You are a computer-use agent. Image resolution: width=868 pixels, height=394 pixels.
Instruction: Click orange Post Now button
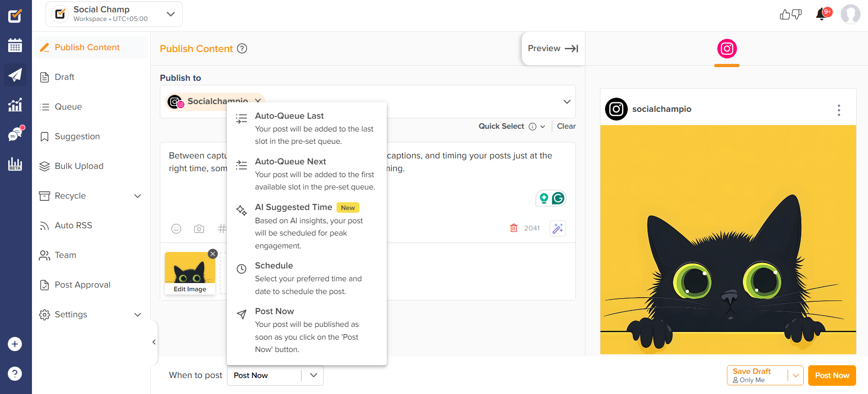pos(832,375)
